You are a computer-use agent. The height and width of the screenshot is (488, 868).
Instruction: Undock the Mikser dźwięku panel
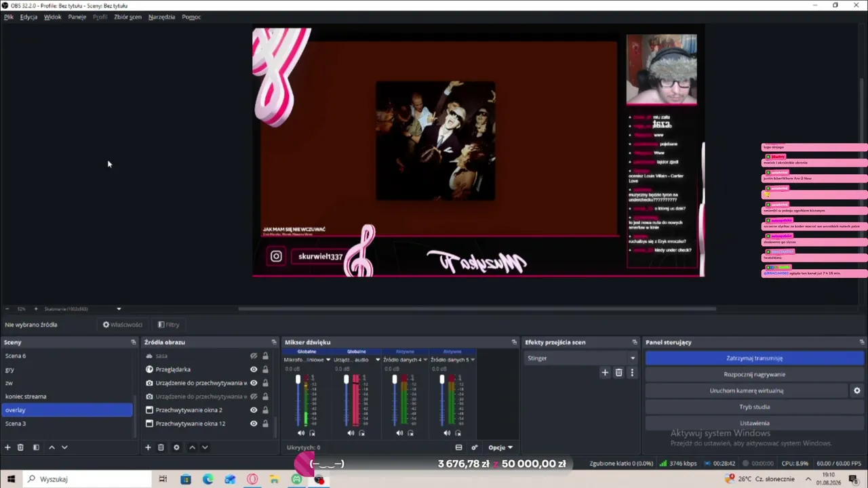tap(514, 342)
